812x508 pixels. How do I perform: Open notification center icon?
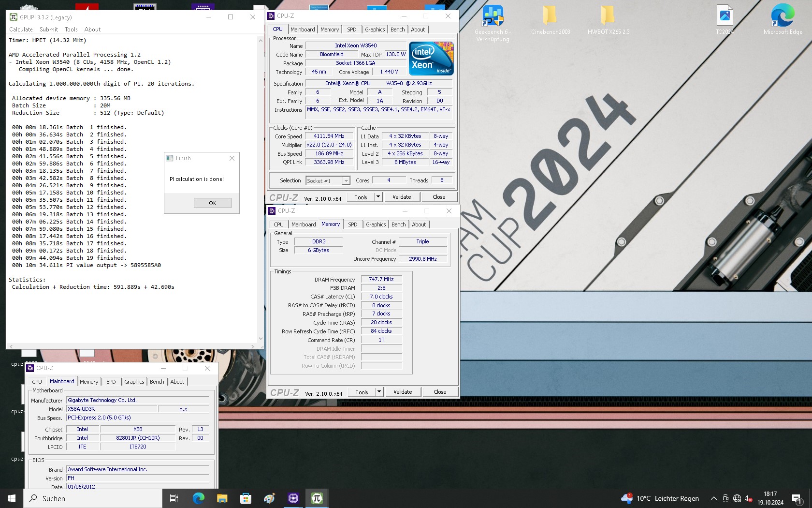tap(797, 498)
